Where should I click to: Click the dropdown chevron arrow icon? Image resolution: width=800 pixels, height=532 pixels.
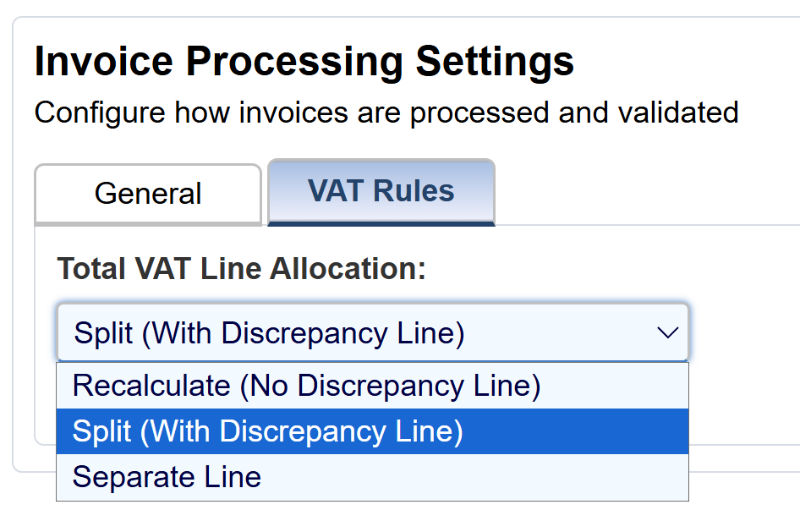(x=668, y=333)
